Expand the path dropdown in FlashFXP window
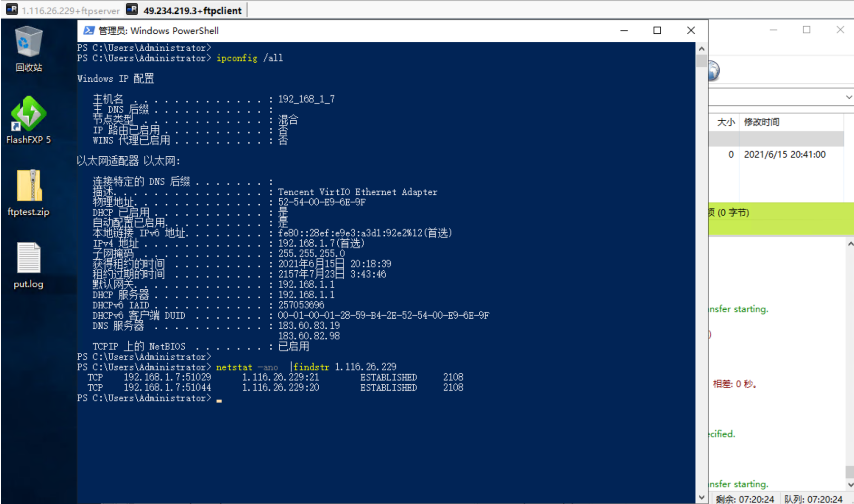 pyautogui.click(x=848, y=97)
